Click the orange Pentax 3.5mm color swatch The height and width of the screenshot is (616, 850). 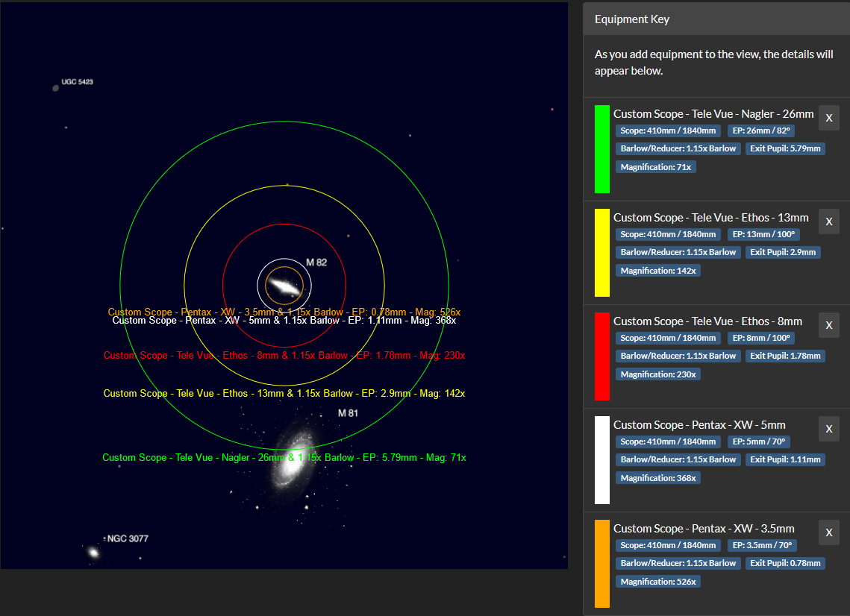click(x=601, y=564)
